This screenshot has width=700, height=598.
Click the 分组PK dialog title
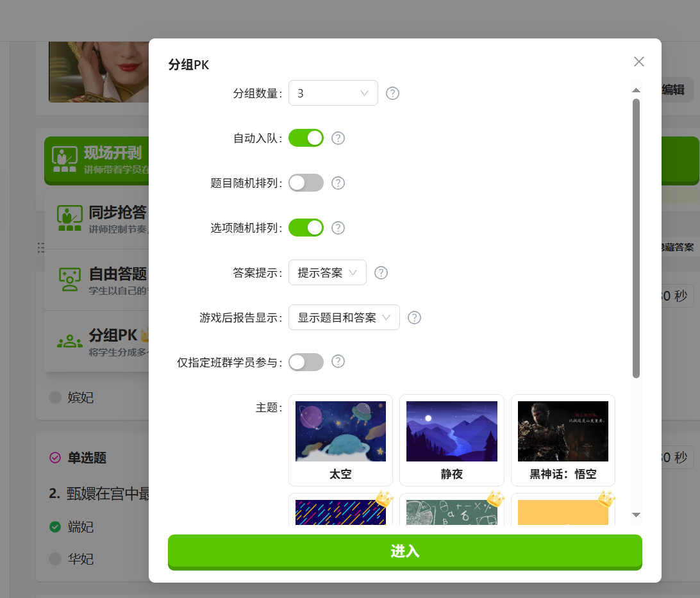pyautogui.click(x=188, y=65)
